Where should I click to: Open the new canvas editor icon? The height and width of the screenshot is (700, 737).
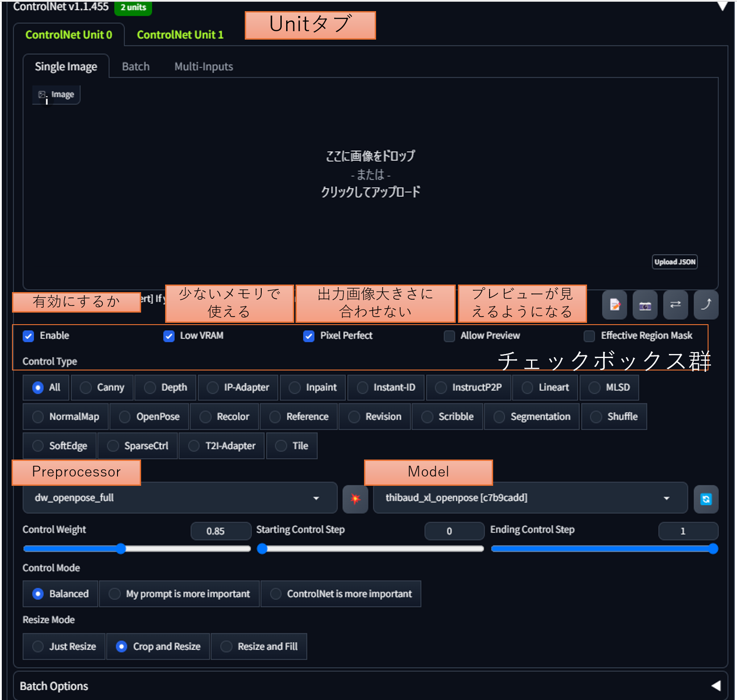click(x=615, y=305)
